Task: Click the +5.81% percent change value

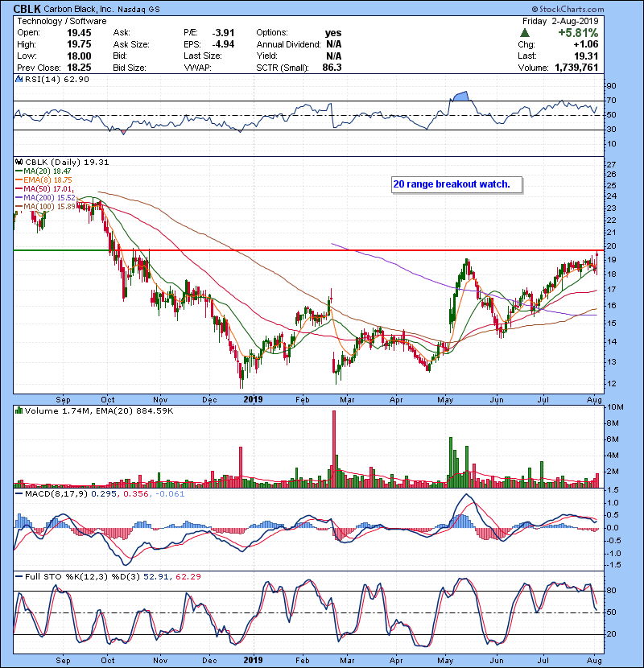Action: pos(578,33)
